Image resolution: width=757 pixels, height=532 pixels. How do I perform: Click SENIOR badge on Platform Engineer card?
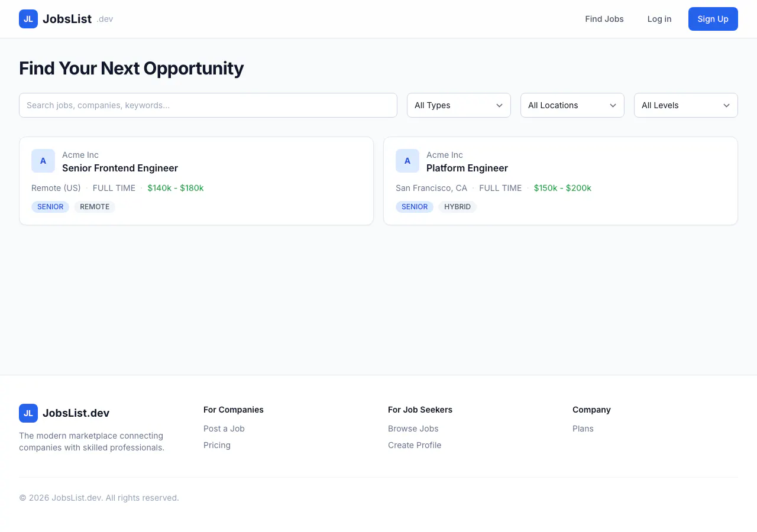coord(415,207)
